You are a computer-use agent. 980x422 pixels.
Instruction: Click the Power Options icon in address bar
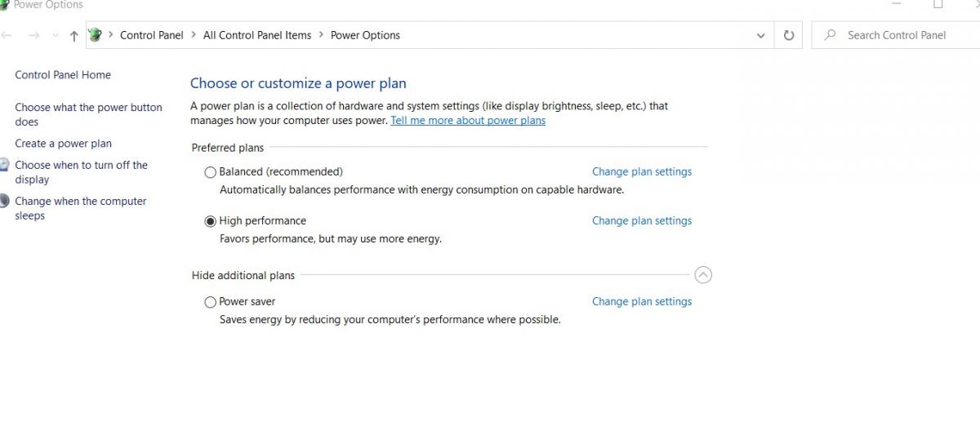coord(96,35)
